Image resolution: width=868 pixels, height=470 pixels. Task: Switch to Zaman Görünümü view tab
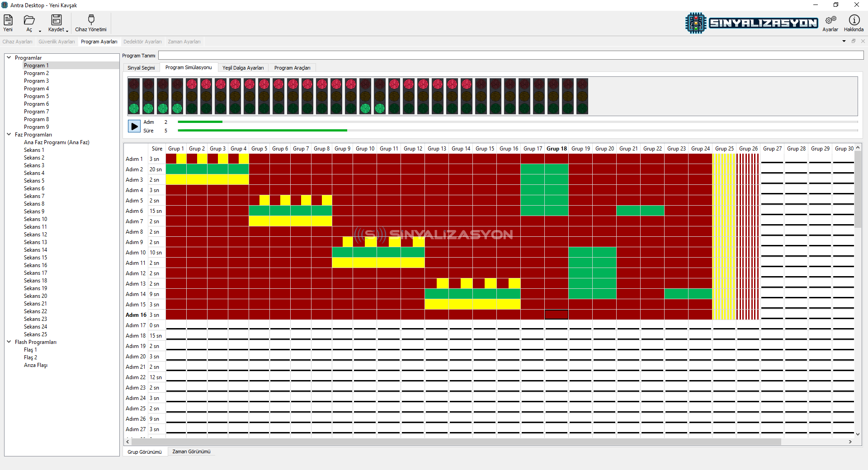(x=191, y=451)
